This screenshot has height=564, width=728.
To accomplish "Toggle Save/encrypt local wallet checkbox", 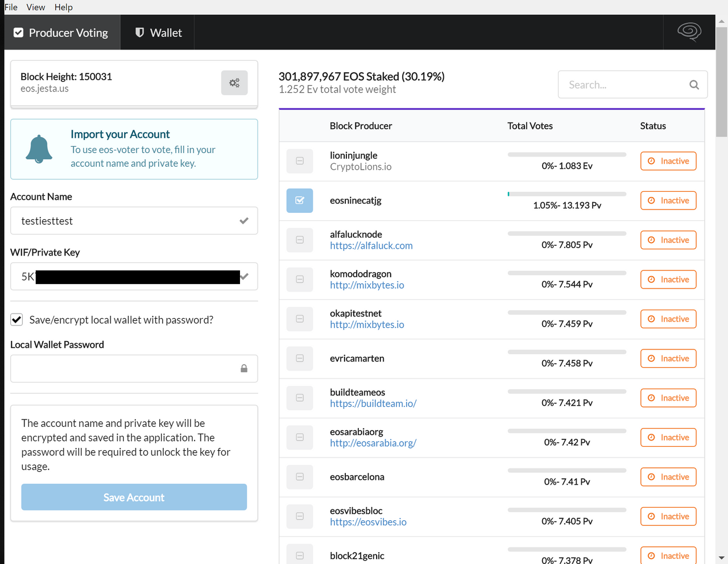I will click(x=17, y=320).
